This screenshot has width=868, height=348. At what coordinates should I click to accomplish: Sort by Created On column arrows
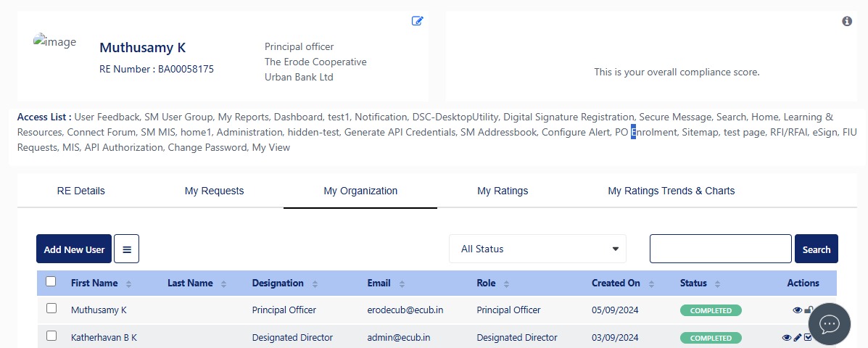coord(653,283)
